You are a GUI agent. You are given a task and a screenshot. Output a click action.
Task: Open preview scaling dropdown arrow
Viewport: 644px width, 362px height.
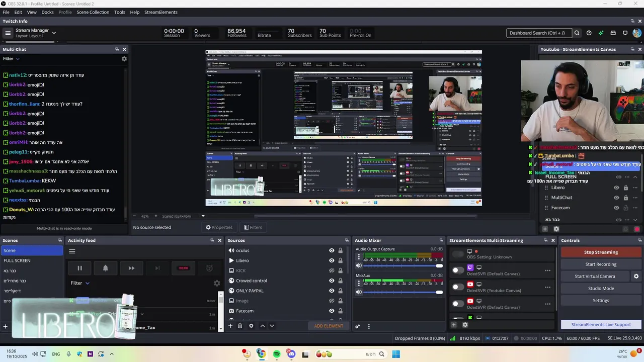[203, 216]
